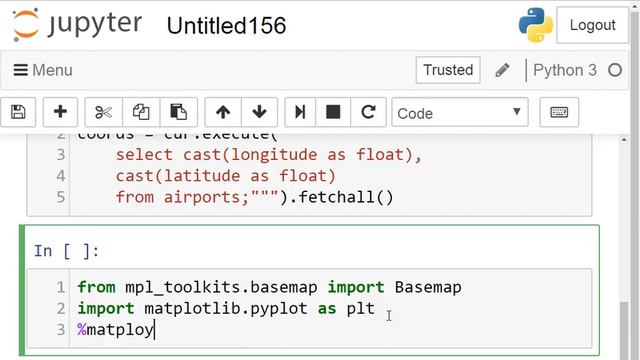
Task: Move selected cell down
Action: coord(259,112)
